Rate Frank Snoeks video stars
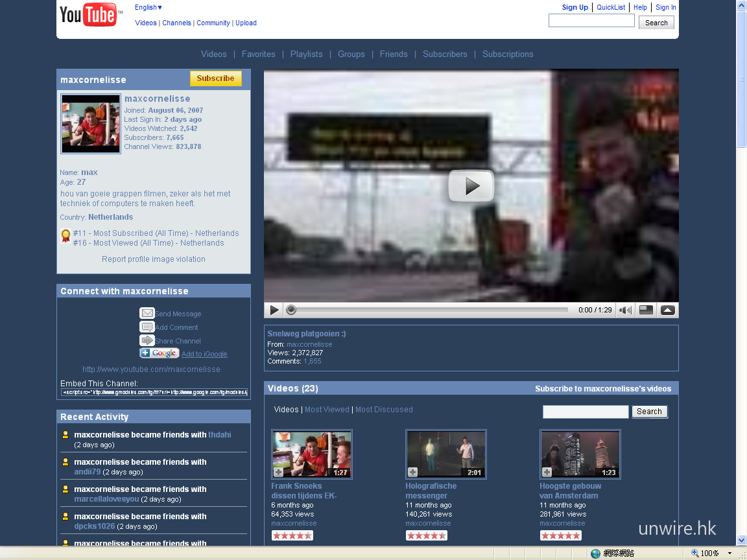The image size is (747, 560). (292, 536)
